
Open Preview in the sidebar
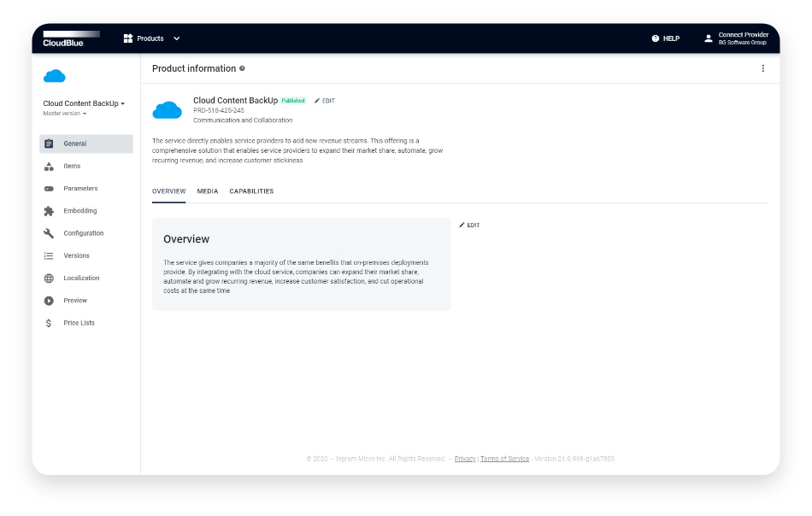75,300
